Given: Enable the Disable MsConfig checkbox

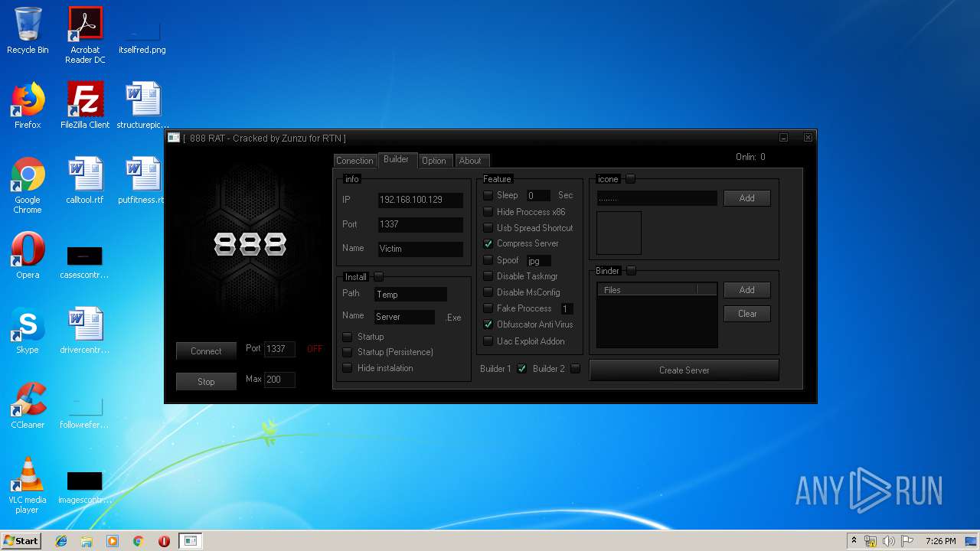Looking at the screenshot, I should coord(488,292).
